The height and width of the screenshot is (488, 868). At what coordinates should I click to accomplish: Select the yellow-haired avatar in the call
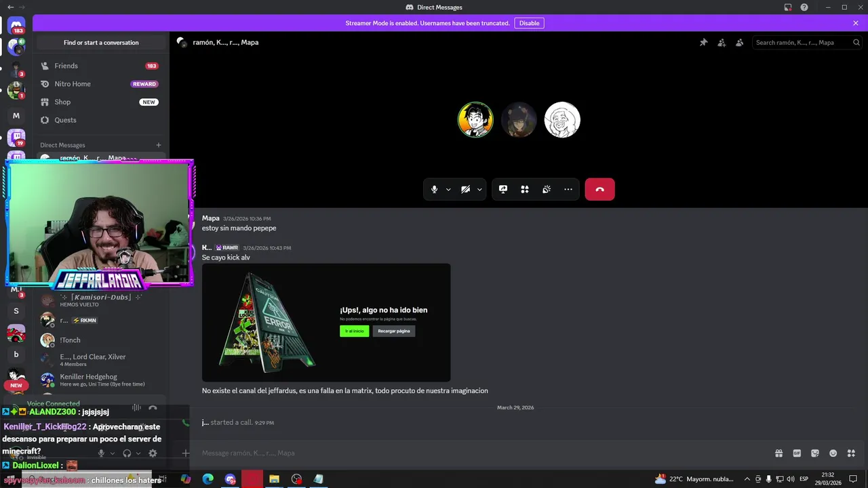tap(475, 120)
